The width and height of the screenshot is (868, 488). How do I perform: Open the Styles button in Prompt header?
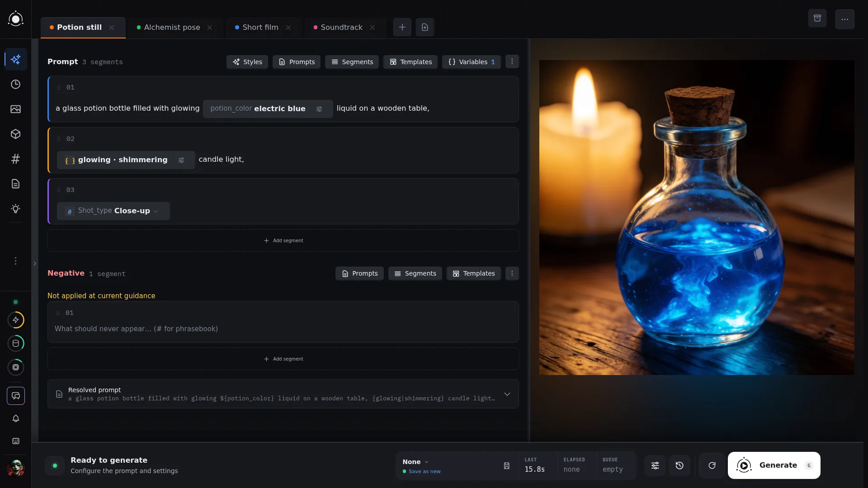pyautogui.click(x=247, y=62)
